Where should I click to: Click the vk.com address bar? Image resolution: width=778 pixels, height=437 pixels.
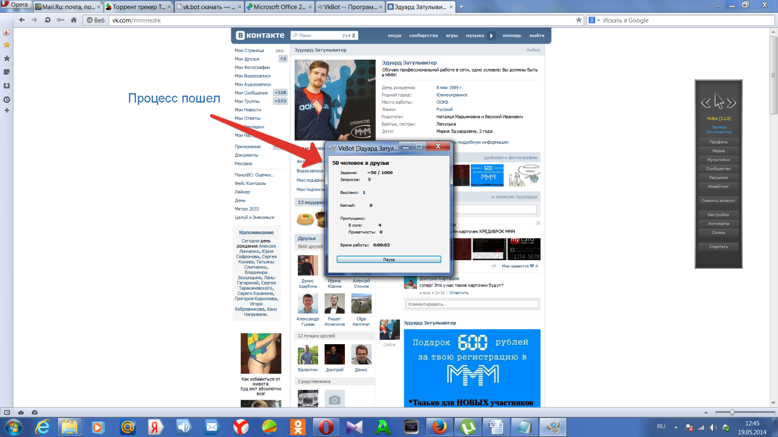(342, 20)
